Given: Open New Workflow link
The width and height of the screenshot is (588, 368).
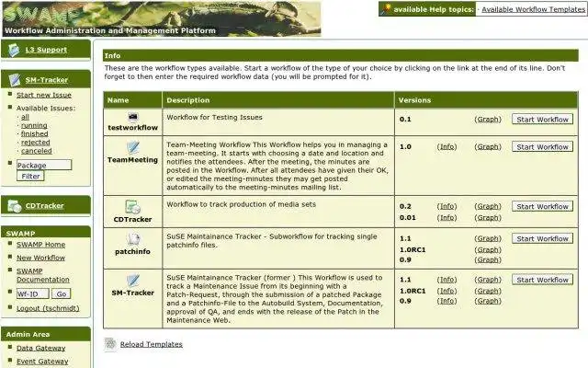Looking at the screenshot, I should point(40,258).
